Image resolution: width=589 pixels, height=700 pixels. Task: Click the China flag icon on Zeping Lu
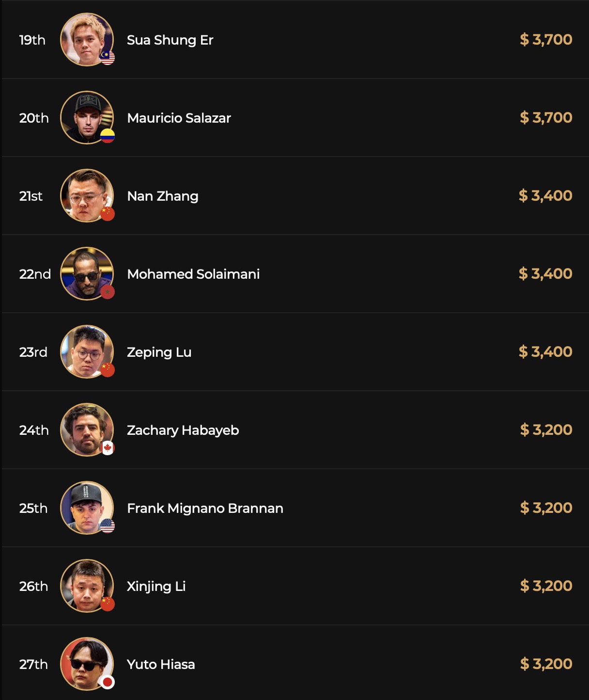108,370
